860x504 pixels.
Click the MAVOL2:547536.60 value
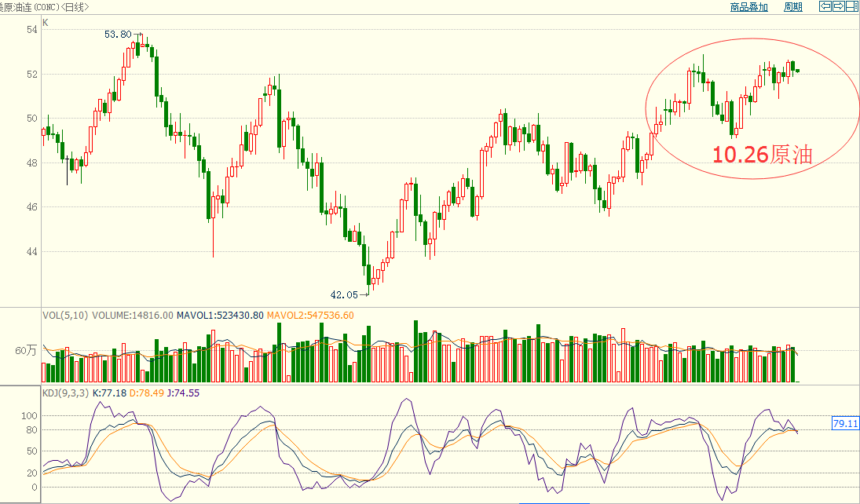(310, 316)
